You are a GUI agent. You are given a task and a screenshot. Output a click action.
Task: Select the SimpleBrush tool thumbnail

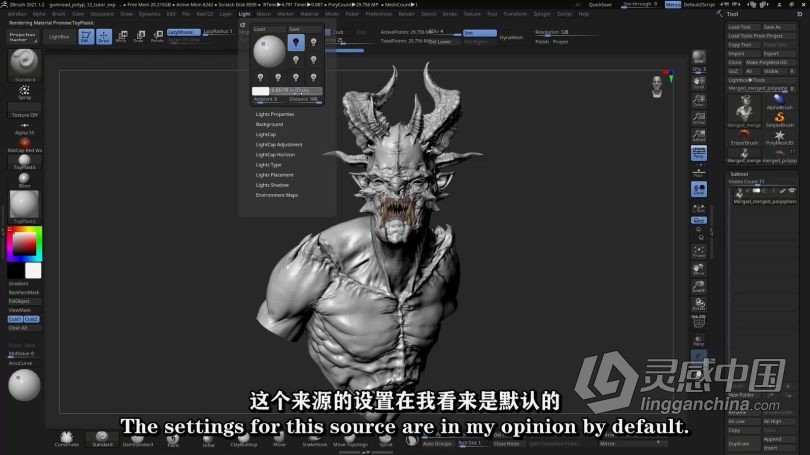[x=779, y=119]
